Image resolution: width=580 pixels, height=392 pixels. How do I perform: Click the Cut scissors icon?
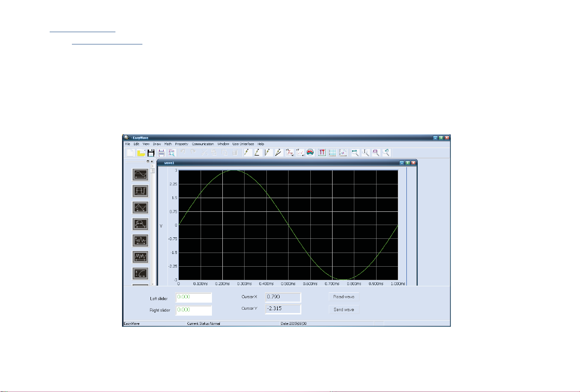tap(203, 152)
